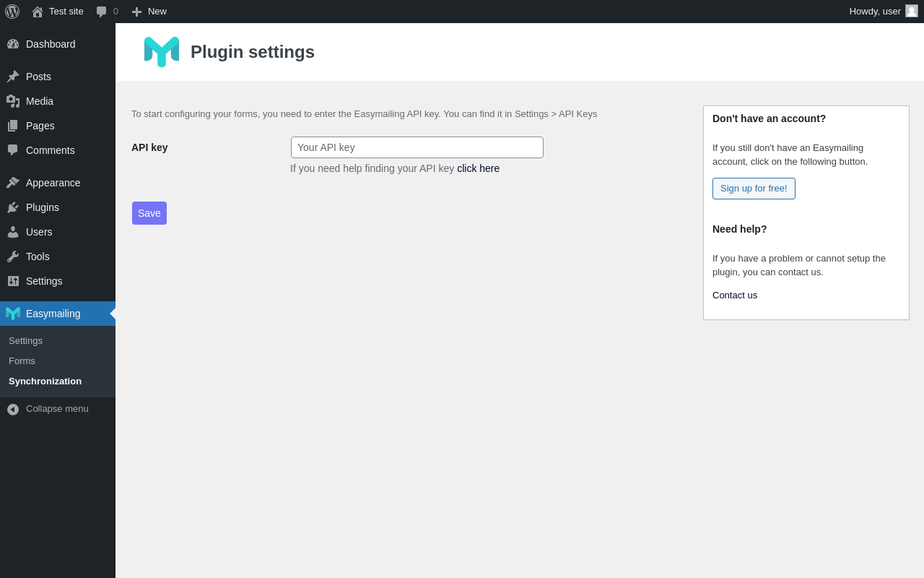The height and width of the screenshot is (578, 924).
Task: Click the user avatar icon
Action: [912, 11]
